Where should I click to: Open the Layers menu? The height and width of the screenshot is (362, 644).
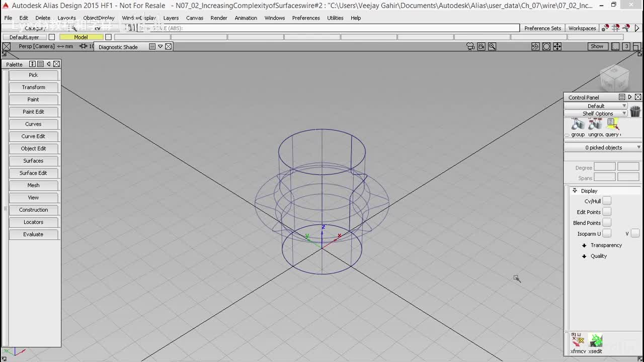(x=171, y=18)
